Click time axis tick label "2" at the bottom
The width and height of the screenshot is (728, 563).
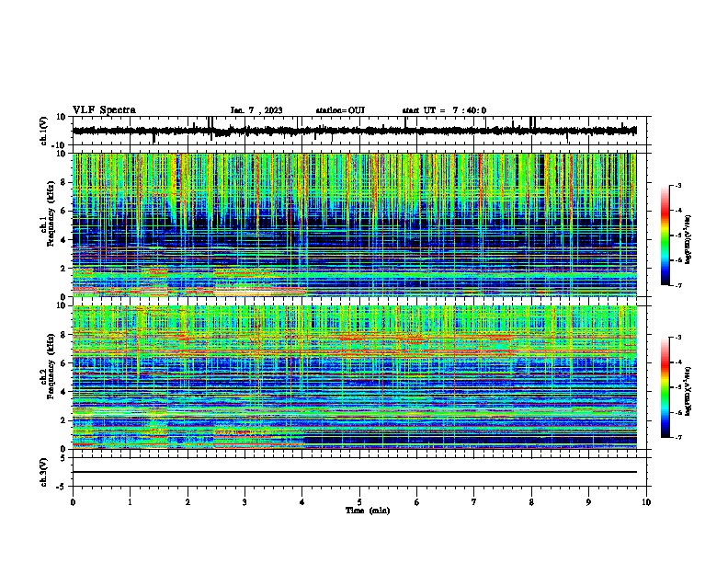pyautogui.click(x=188, y=502)
